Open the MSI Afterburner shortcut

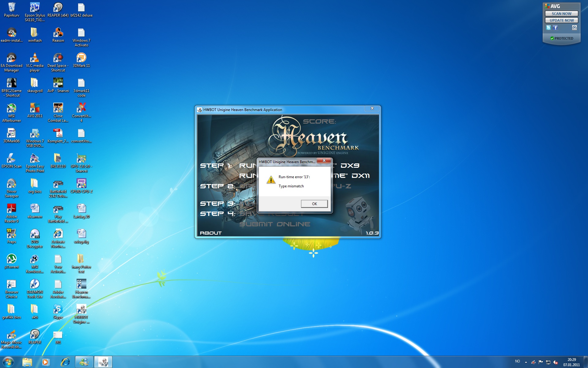12,113
